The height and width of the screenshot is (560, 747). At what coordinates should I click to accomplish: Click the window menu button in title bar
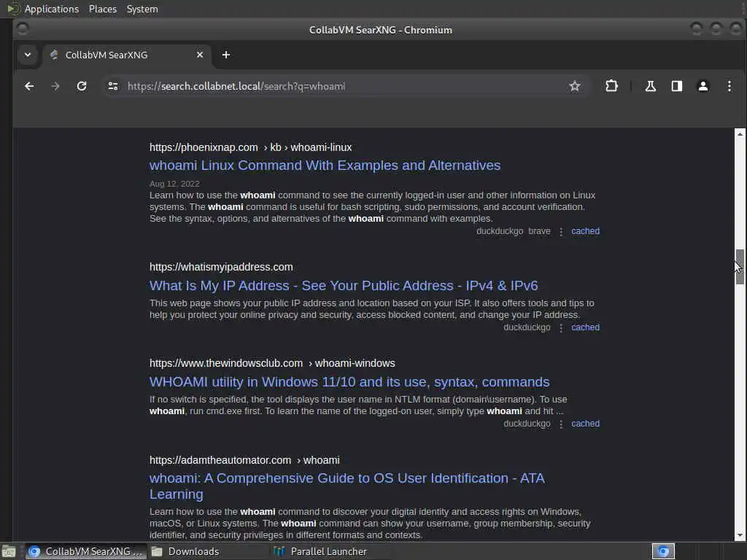(x=22, y=29)
